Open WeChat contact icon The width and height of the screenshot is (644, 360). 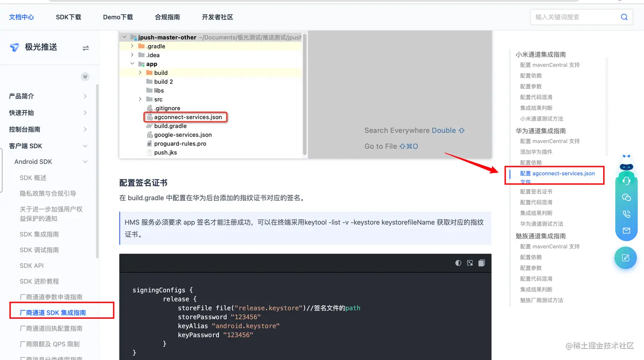[x=627, y=197]
